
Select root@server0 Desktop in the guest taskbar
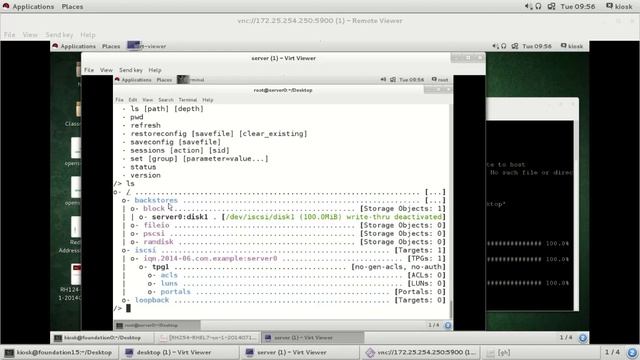[x=157, y=325]
